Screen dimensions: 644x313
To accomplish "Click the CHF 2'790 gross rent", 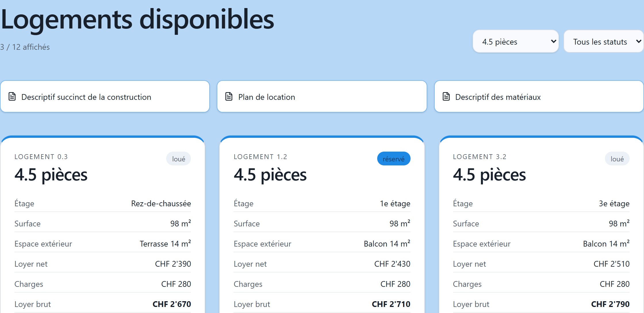I will pos(610,304).
